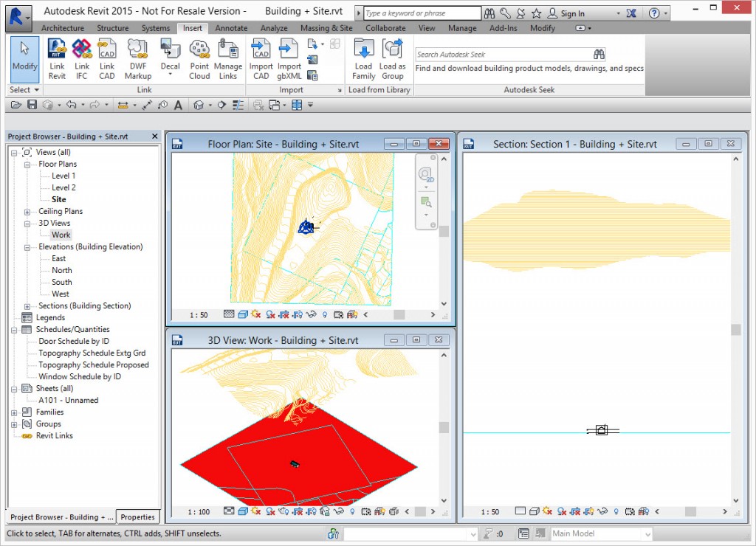
Task: Click the Modify button in Select panel
Action: click(x=24, y=59)
